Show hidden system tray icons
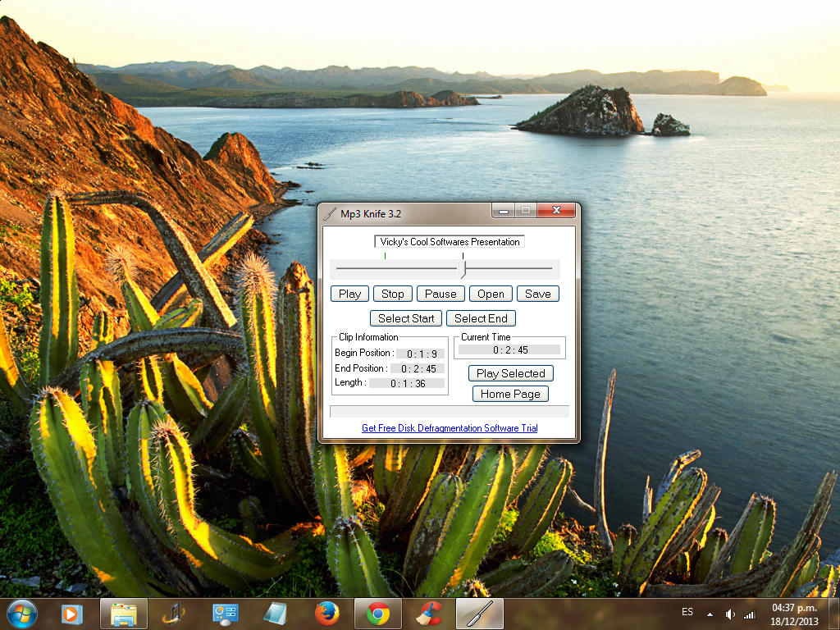The width and height of the screenshot is (840, 630). (x=710, y=614)
